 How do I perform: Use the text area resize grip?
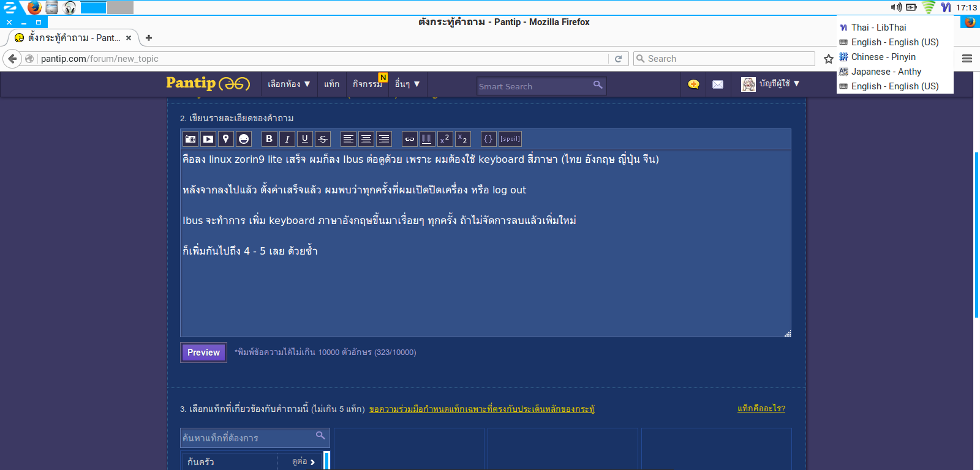pos(788,334)
